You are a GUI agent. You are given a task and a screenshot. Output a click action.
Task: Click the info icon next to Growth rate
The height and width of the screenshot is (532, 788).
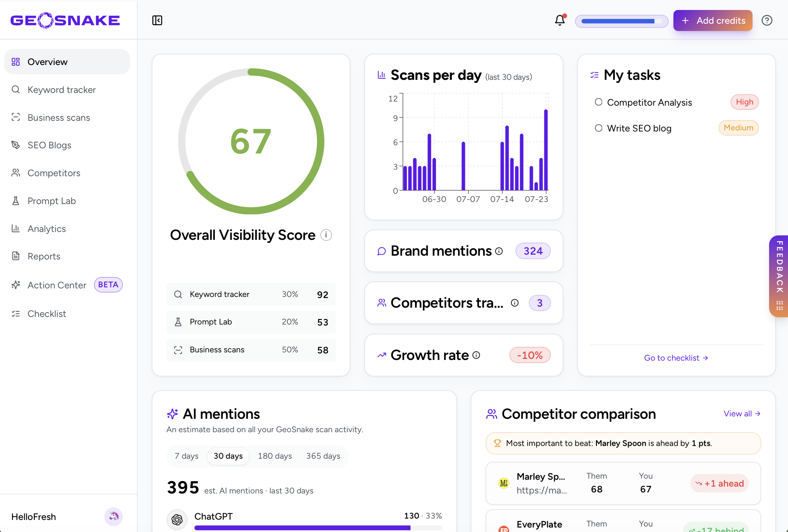(476, 355)
